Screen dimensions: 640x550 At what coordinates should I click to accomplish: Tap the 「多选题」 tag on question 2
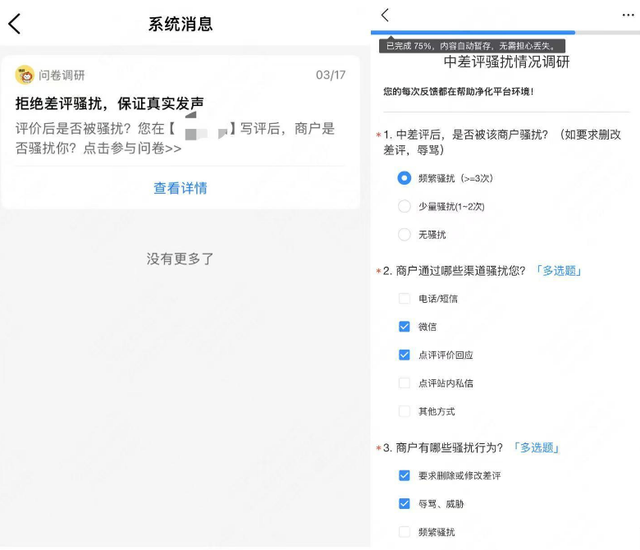(x=558, y=271)
